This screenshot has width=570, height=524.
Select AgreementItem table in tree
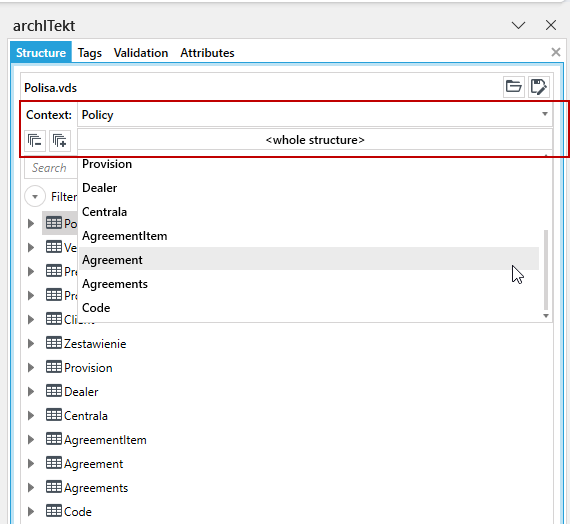click(96, 440)
